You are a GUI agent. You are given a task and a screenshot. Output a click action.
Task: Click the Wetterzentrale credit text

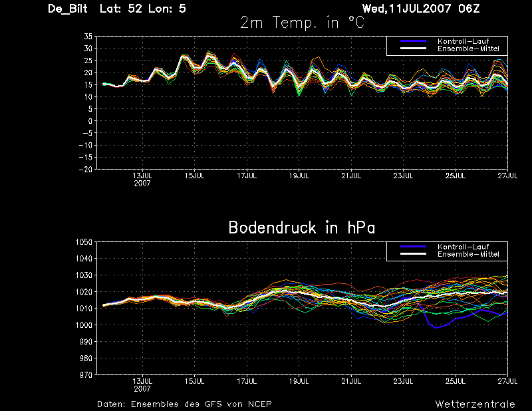click(475, 404)
